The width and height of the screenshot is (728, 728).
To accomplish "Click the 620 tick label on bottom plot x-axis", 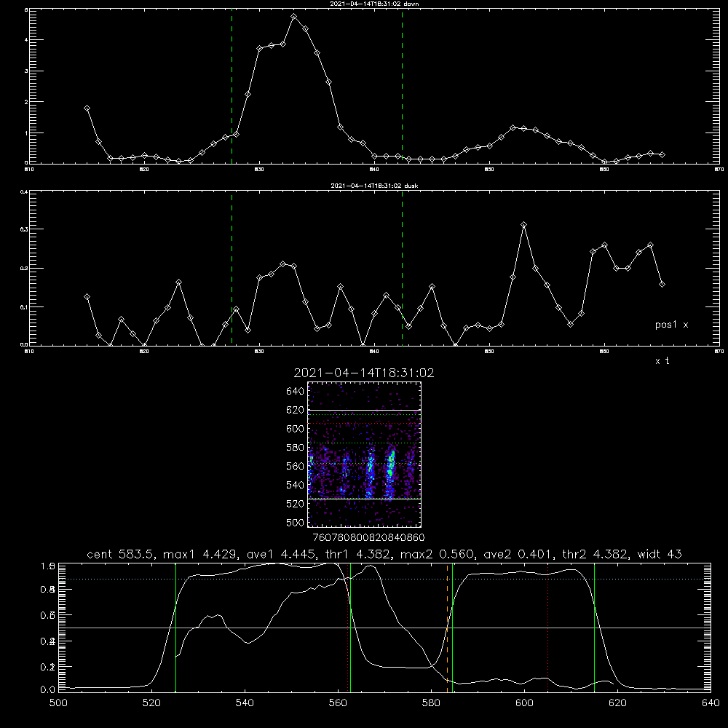I will (617, 703).
